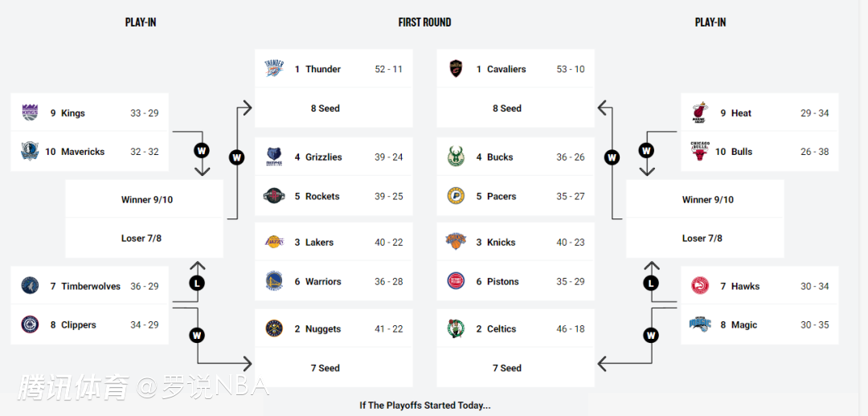Select the Bucks team logo
868x416 pixels.
(x=456, y=157)
